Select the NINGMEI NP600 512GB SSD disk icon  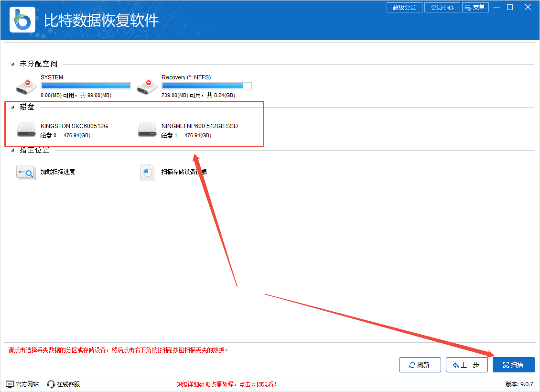(x=147, y=130)
